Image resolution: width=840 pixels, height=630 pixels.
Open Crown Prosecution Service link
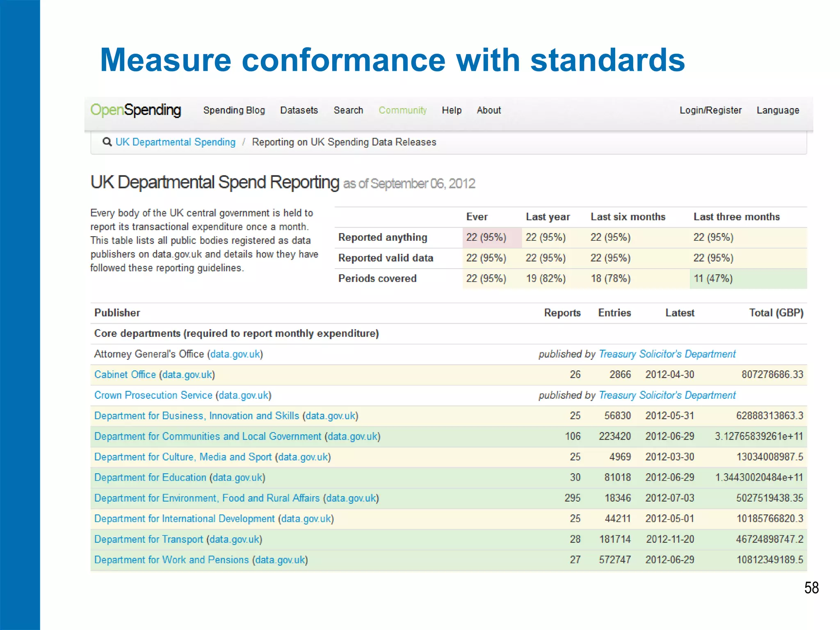coord(153,395)
